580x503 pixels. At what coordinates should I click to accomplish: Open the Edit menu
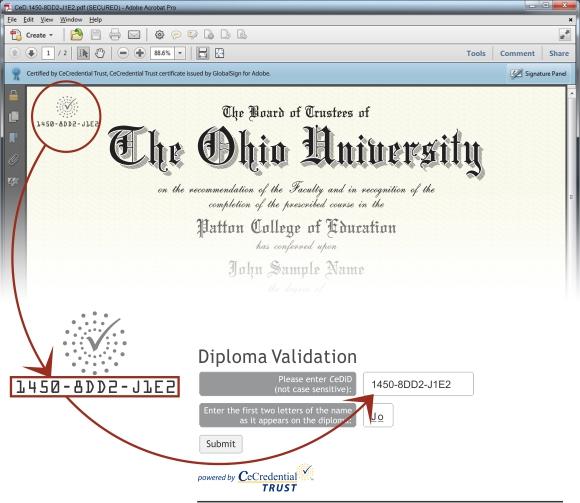coord(28,20)
